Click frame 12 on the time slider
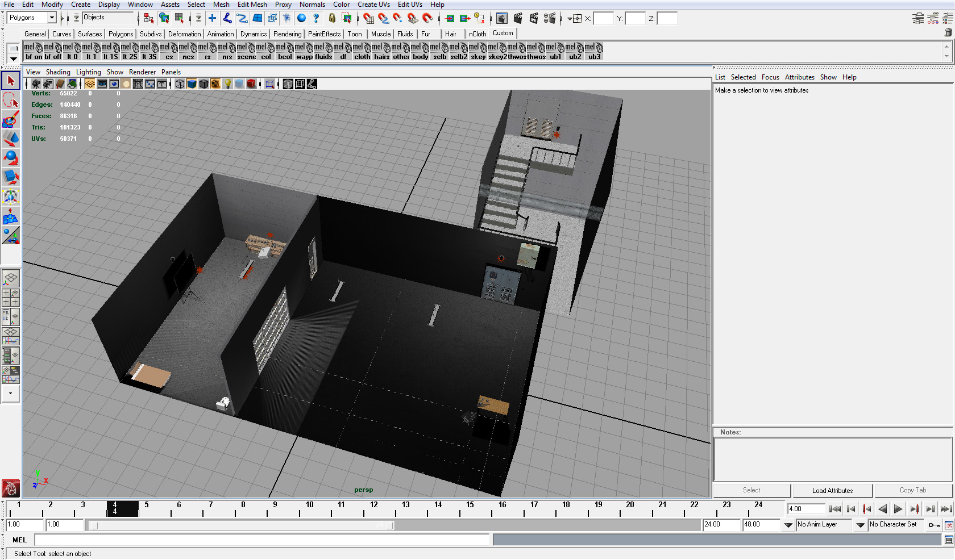 tap(373, 504)
